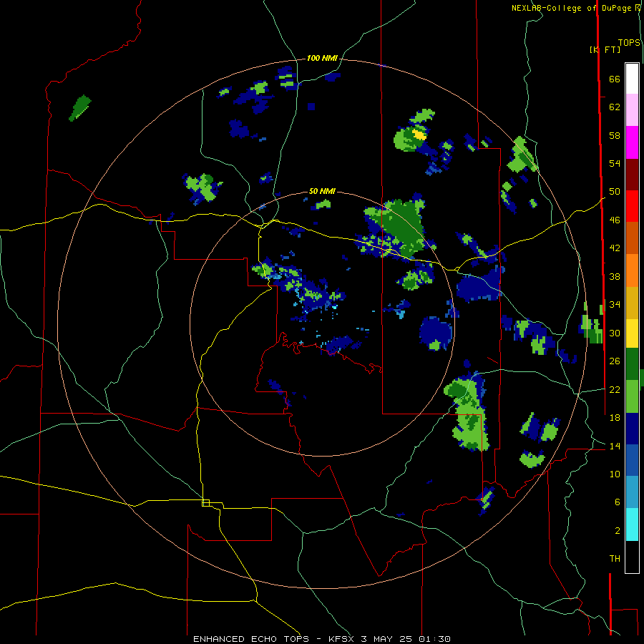Screen dimensions: 644x644
Task: Click the legend value 42
Action: pyautogui.click(x=615, y=248)
